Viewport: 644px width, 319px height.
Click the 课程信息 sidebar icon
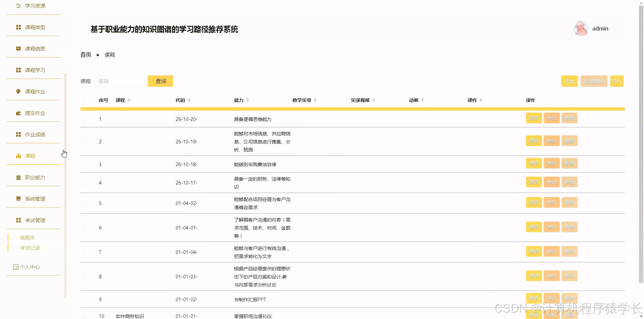18,49
